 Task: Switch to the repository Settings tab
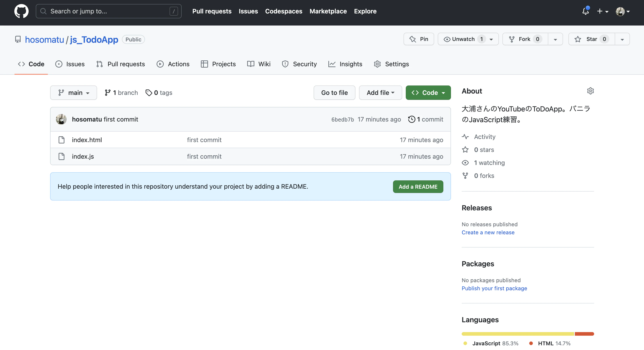(391, 64)
